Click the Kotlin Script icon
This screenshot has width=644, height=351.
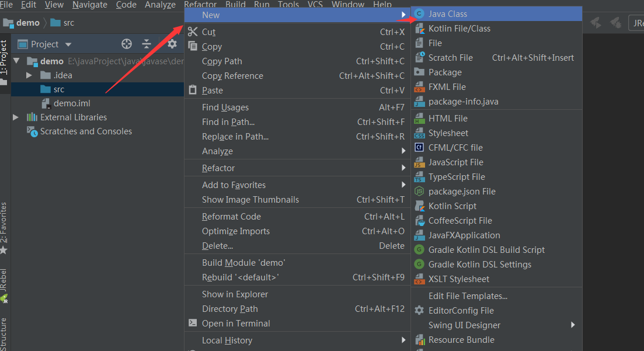419,206
